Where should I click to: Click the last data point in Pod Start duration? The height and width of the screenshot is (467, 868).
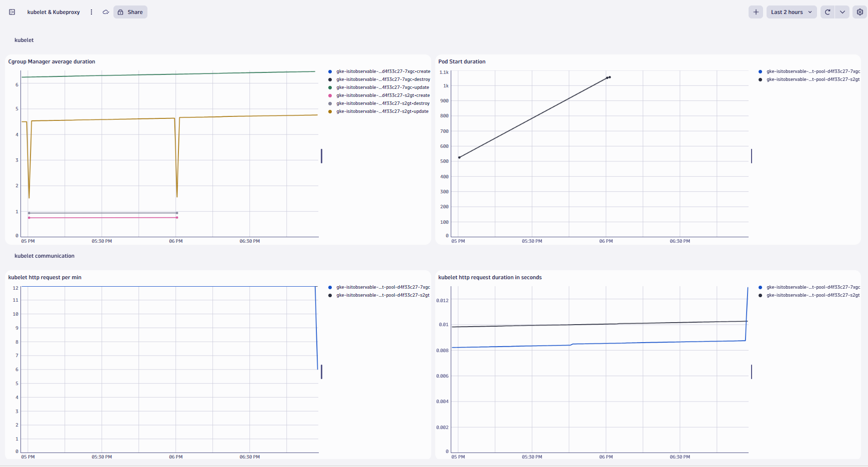(x=610, y=77)
